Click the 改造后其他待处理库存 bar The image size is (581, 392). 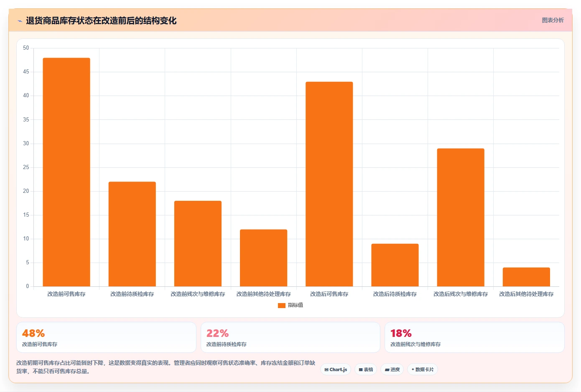click(526, 277)
